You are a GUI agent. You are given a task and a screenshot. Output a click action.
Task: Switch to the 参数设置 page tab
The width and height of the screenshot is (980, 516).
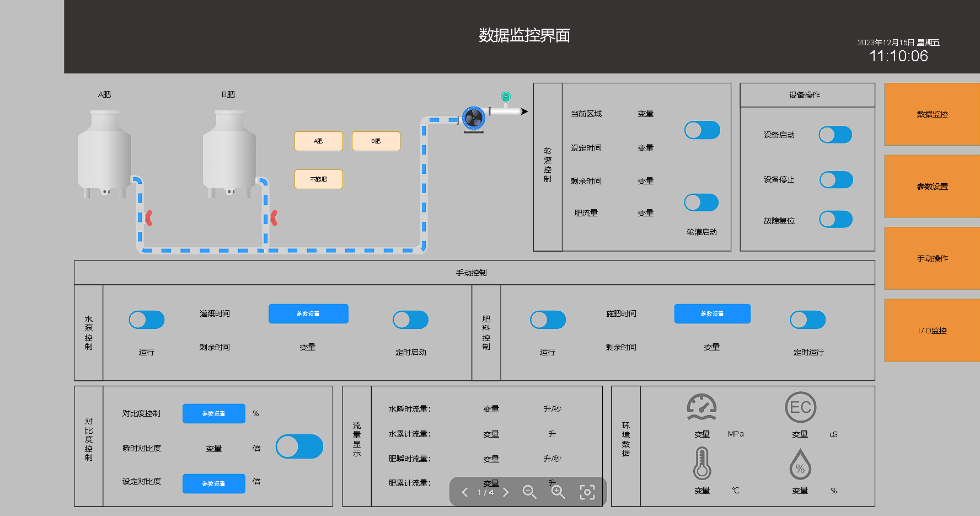pos(932,187)
